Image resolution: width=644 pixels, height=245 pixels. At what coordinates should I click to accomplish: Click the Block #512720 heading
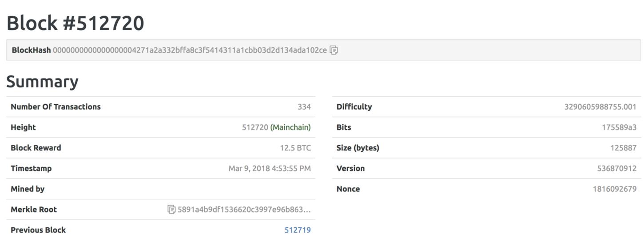75,23
